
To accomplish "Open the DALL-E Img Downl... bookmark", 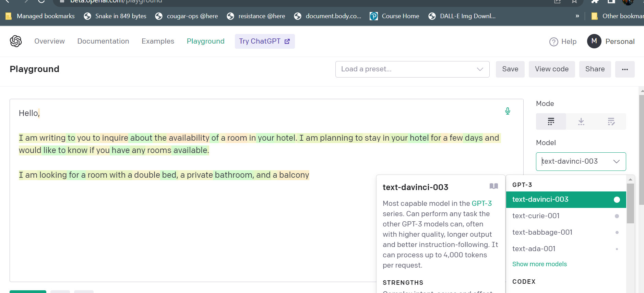I will click(x=462, y=16).
